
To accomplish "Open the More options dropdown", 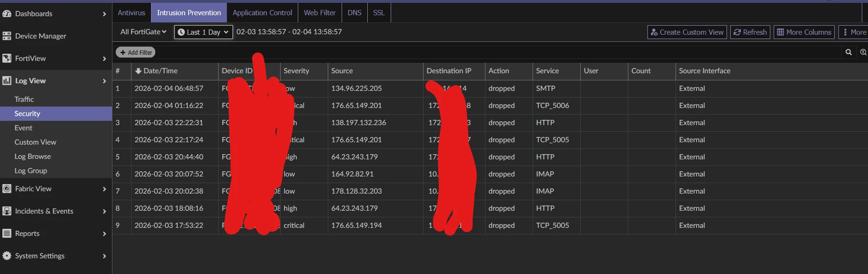I will 854,32.
